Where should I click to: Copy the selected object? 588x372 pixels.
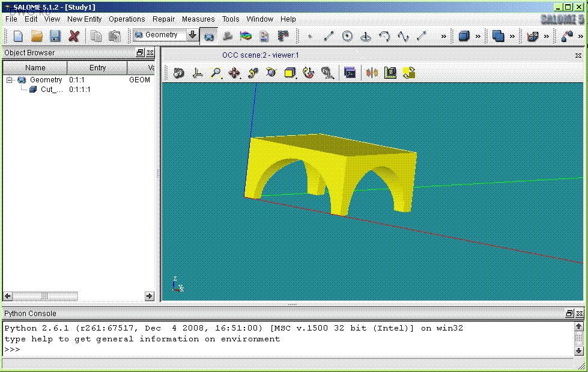[96, 36]
